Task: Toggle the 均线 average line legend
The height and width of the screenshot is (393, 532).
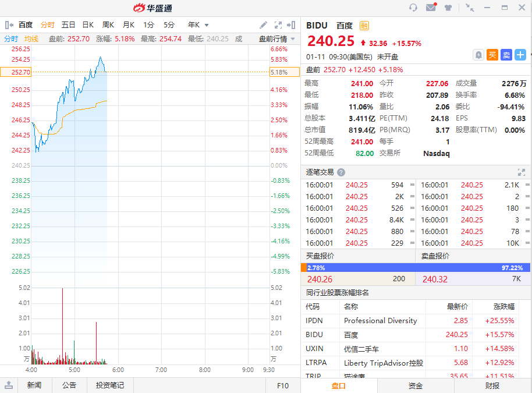Action: tap(31, 39)
